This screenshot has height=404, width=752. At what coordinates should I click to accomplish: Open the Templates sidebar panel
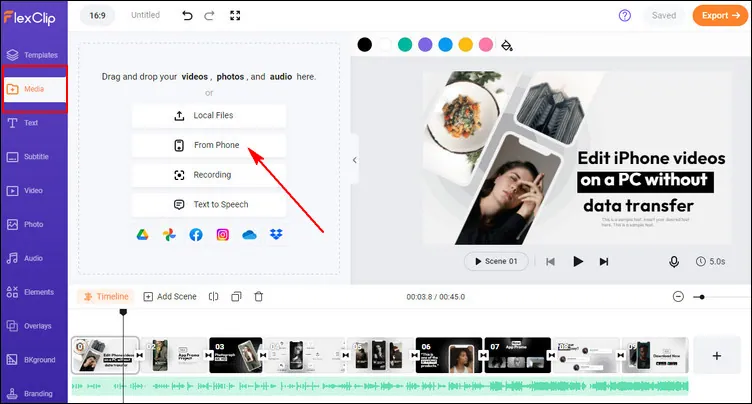coord(33,55)
